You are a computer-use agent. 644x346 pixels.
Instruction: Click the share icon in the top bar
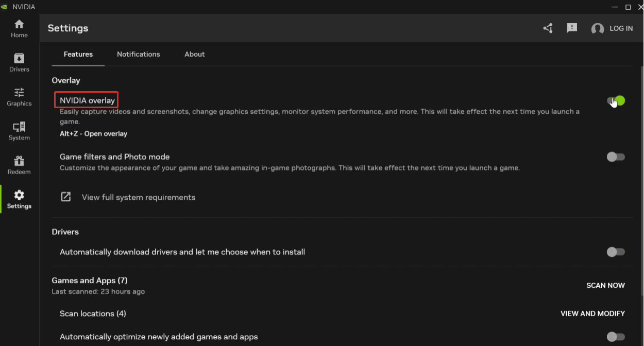pos(548,28)
